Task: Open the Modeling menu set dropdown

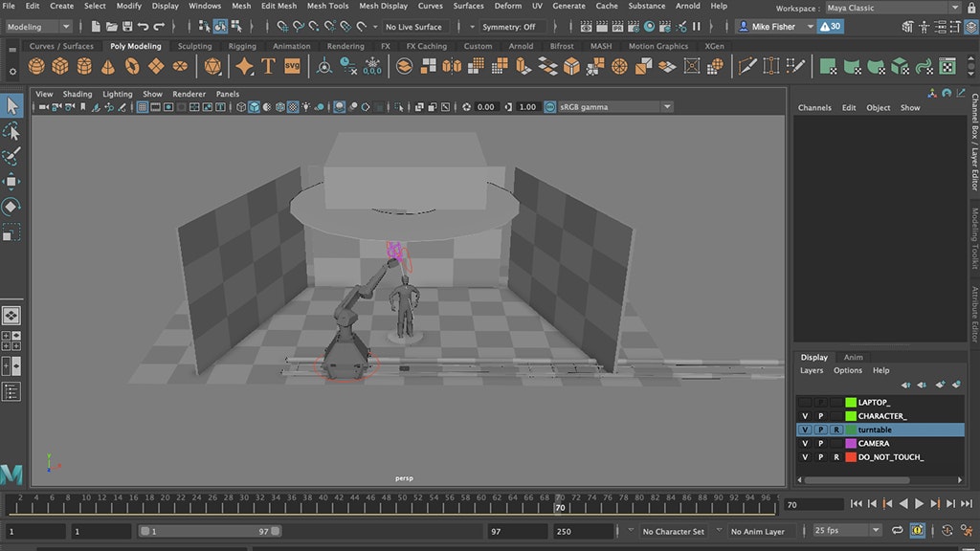Action: tap(38, 27)
